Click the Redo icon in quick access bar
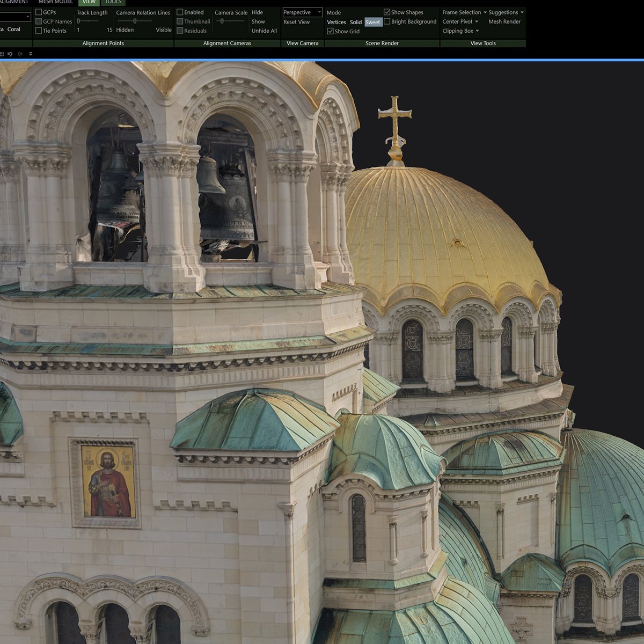Viewport: 644px width, 644px height. click(20, 54)
